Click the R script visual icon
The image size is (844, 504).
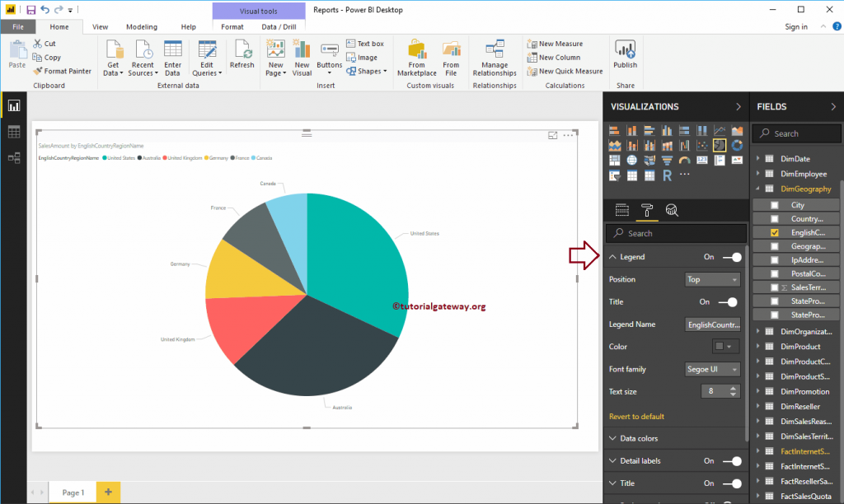pos(668,175)
